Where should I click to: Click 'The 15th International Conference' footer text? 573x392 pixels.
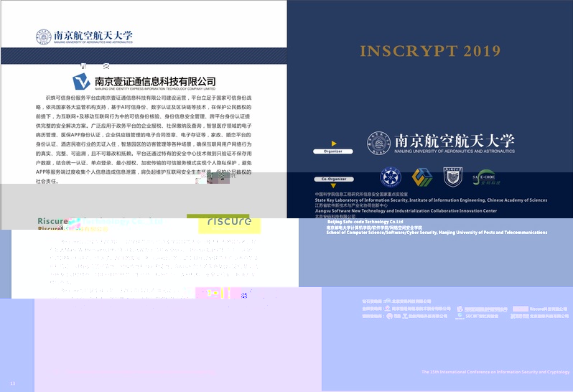pos(495,372)
